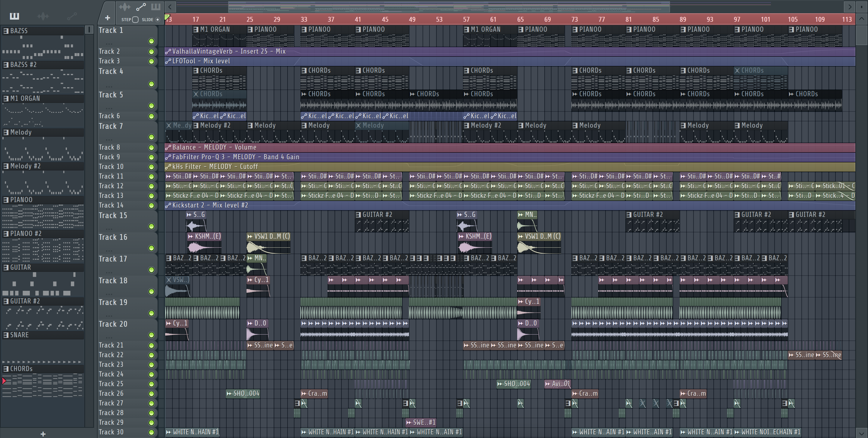The width and height of the screenshot is (868, 438).
Task: Focus pattern clips in the playlist
Action: click(x=156, y=7)
